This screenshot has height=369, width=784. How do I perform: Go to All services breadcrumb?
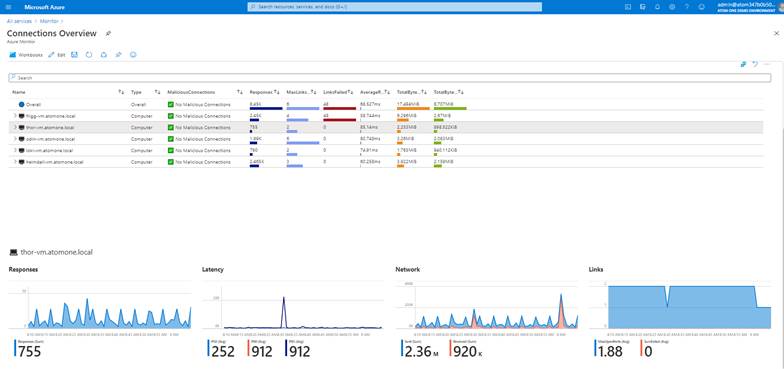(19, 22)
